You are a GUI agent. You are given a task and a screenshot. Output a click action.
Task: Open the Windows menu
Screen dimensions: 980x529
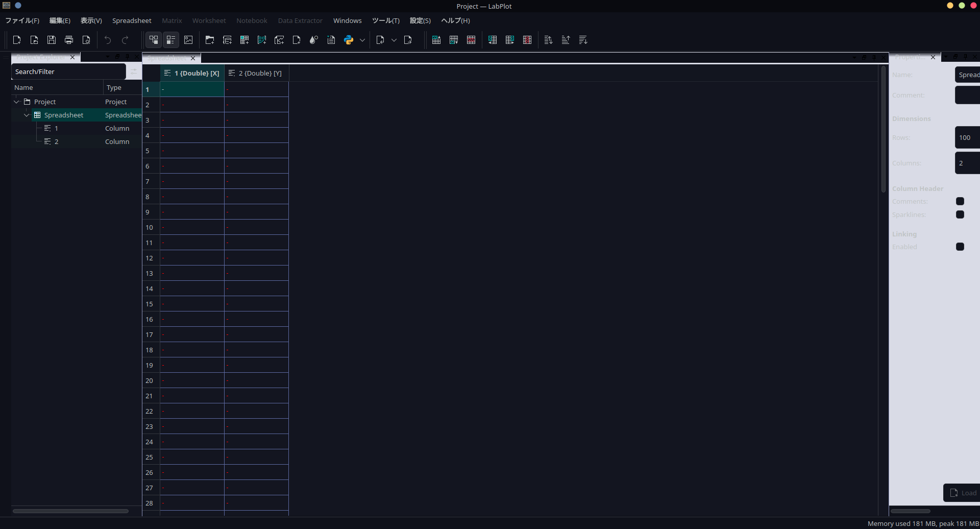click(347, 20)
